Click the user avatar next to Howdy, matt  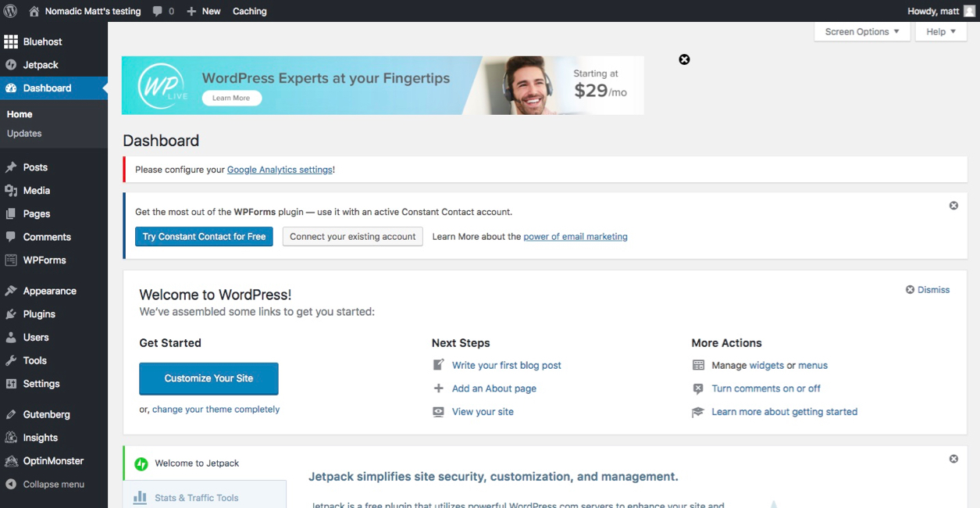[969, 11]
